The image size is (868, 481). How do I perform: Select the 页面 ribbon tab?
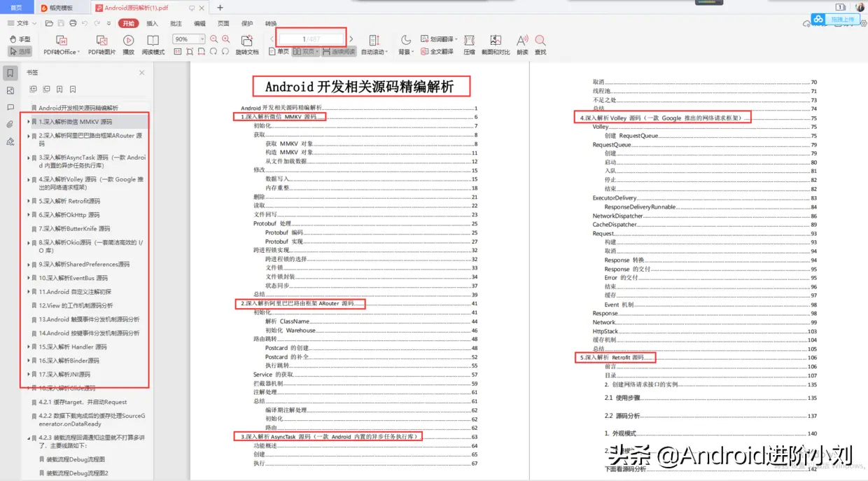point(223,23)
